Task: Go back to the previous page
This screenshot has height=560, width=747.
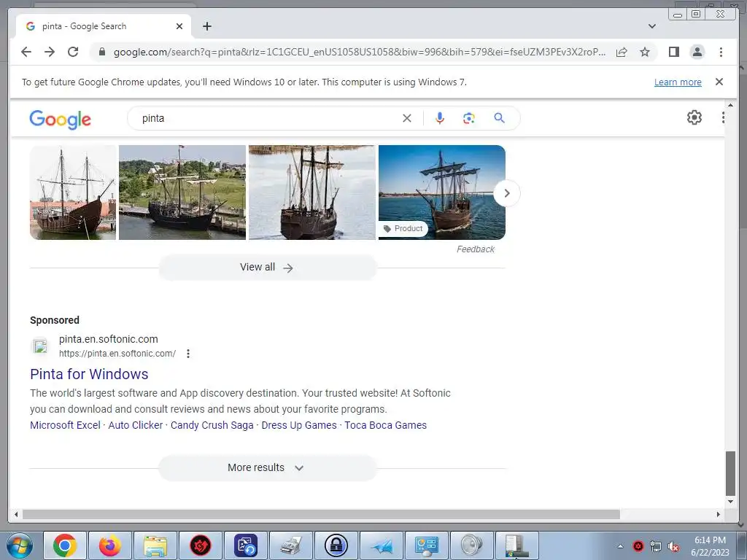Action: (26, 52)
